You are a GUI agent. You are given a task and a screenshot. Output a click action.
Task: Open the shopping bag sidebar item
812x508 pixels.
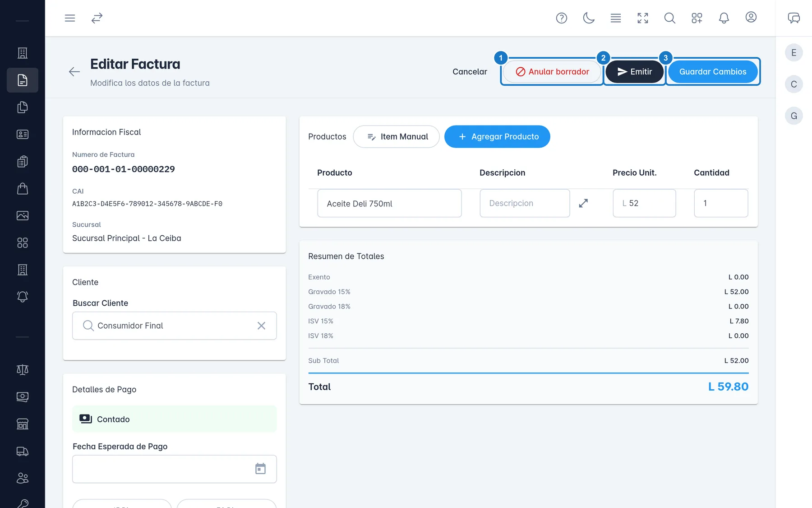(x=23, y=188)
